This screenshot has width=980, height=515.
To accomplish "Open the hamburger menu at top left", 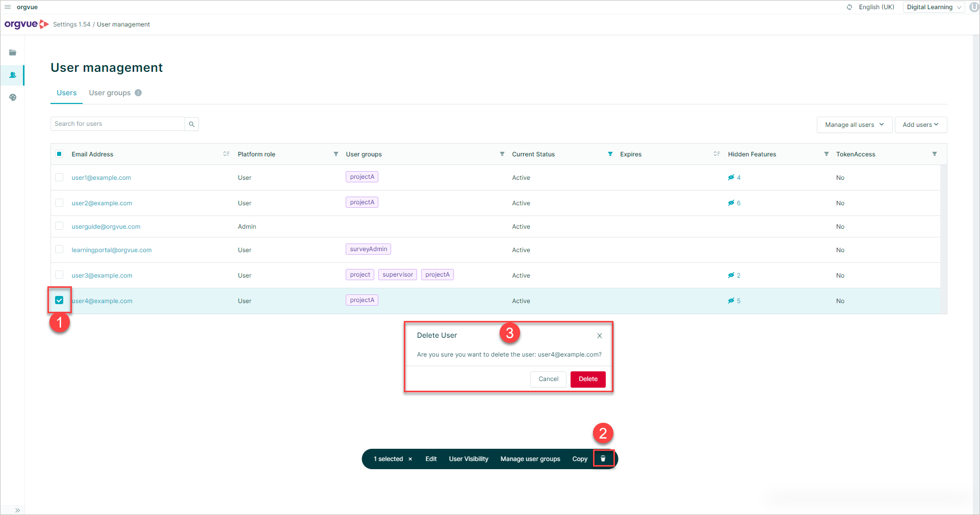I will (8, 7).
